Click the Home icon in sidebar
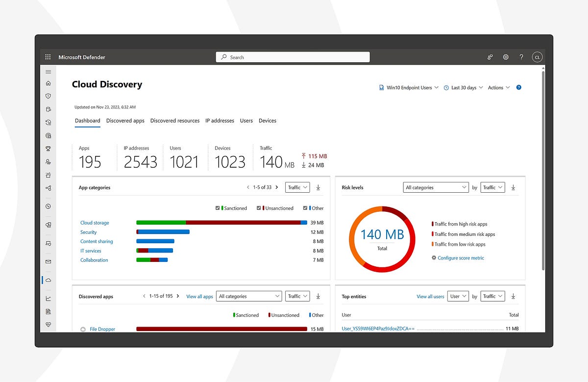This screenshot has width=588, height=382. (48, 83)
